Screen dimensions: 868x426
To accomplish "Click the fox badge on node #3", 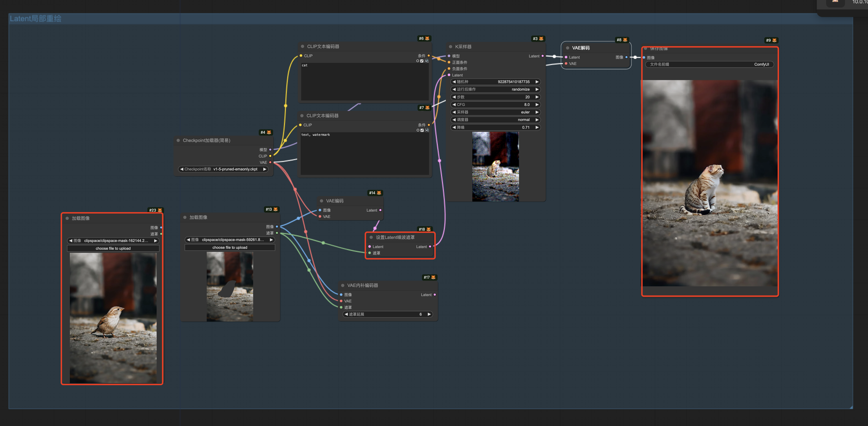I will pyautogui.click(x=541, y=39).
